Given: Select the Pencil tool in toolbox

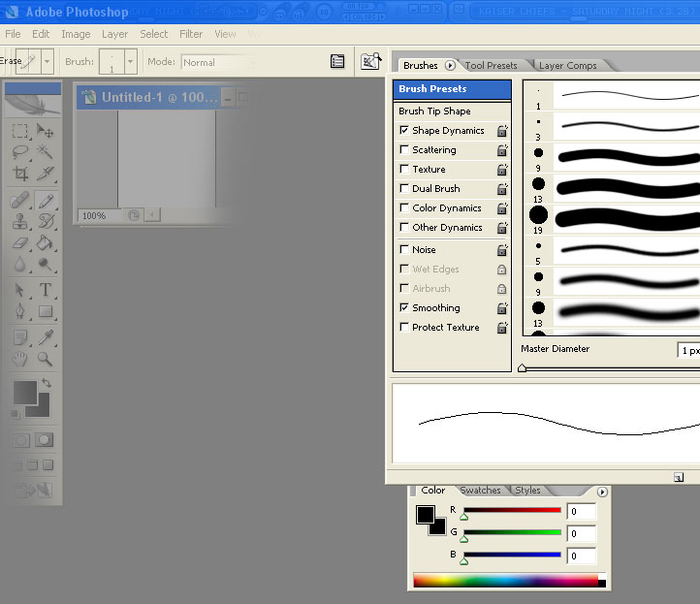Looking at the screenshot, I should 46,201.
